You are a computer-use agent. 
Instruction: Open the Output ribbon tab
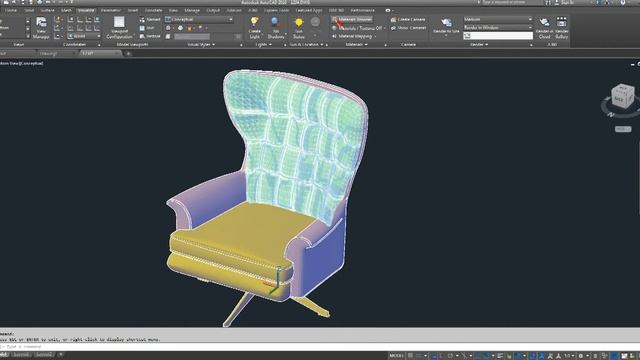point(213,10)
